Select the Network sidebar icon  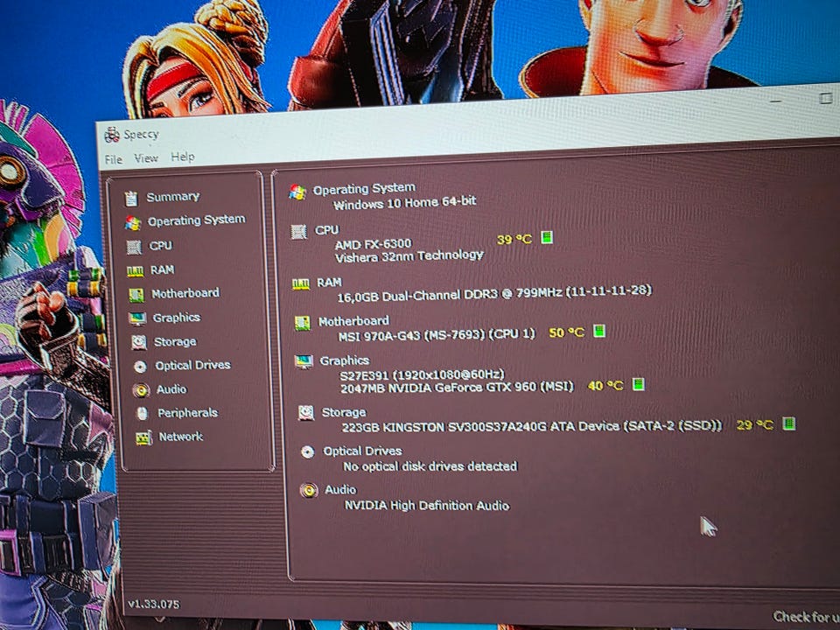[143, 437]
